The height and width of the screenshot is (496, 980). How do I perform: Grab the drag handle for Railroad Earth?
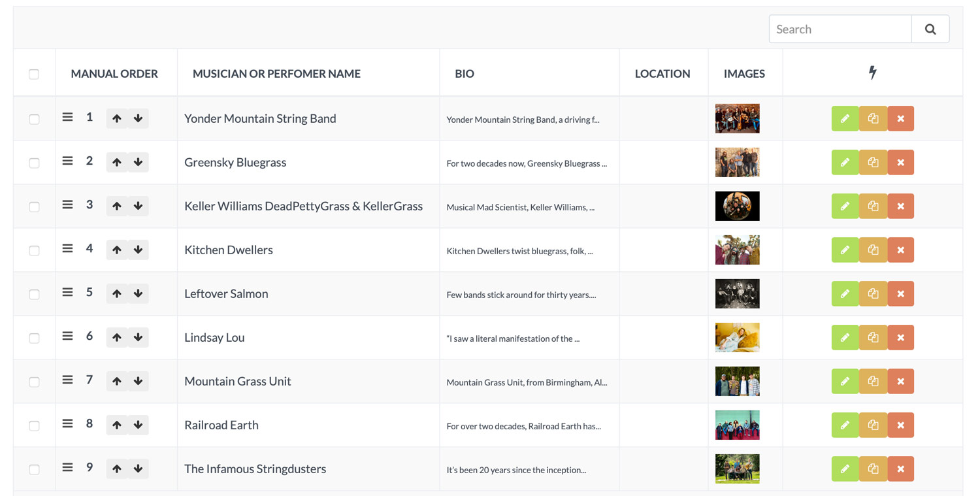coord(67,424)
